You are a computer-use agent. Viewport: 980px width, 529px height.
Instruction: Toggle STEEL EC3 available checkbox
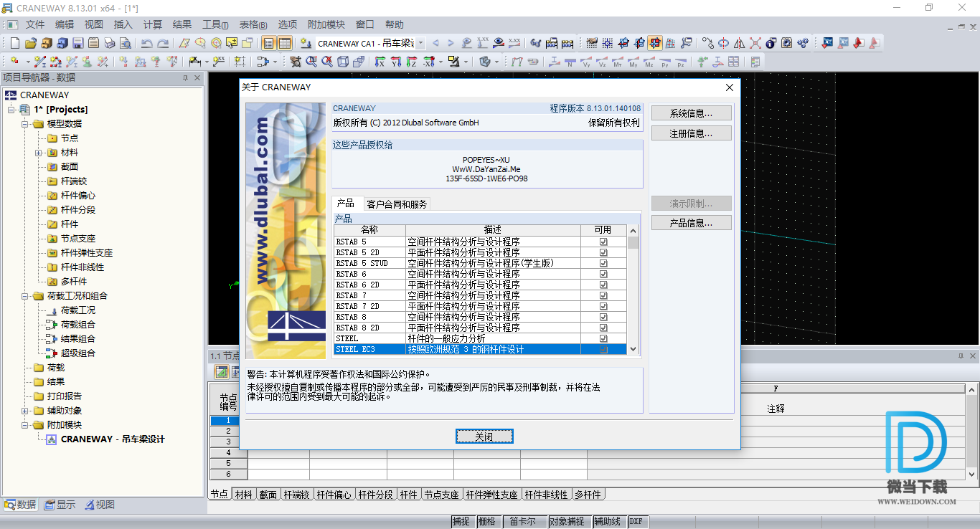(x=603, y=349)
